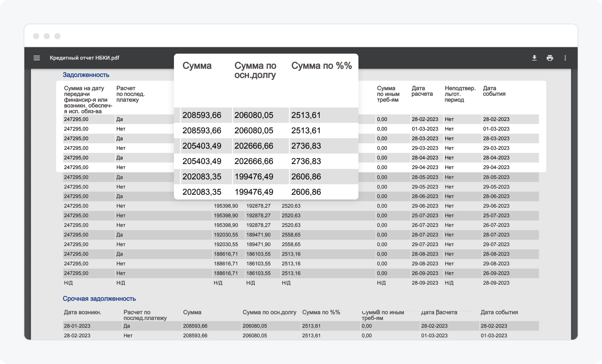Select Сумма 195398,90 in the 29-06-2023 row
The width and height of the screenshot is (602, 364).
tap(226, 206)
